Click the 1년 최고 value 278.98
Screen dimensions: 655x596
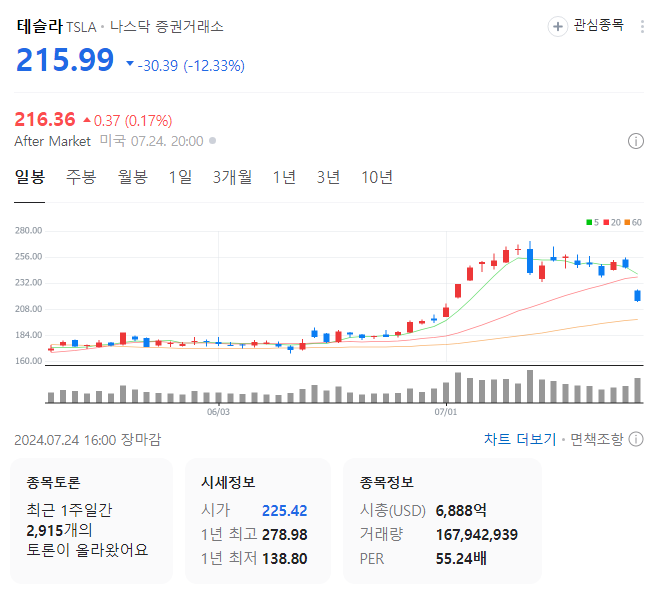coord(284,535)
